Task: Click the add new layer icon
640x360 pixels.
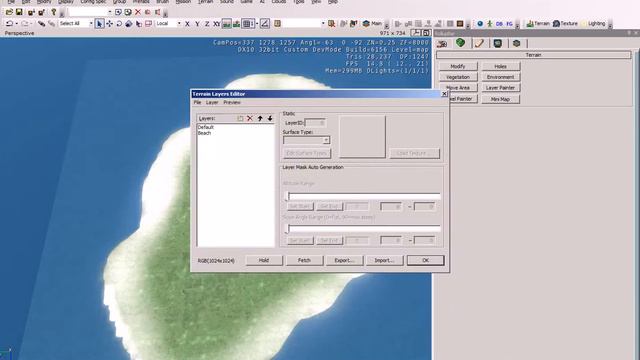Action: point(240,118)
